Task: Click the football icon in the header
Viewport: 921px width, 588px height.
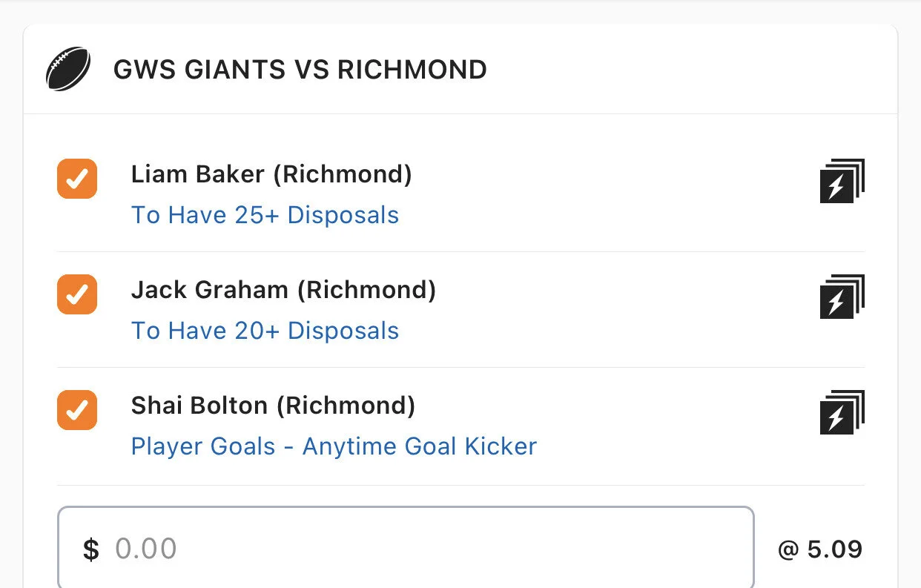Action: pyautogui.click(x=68, y=70)
